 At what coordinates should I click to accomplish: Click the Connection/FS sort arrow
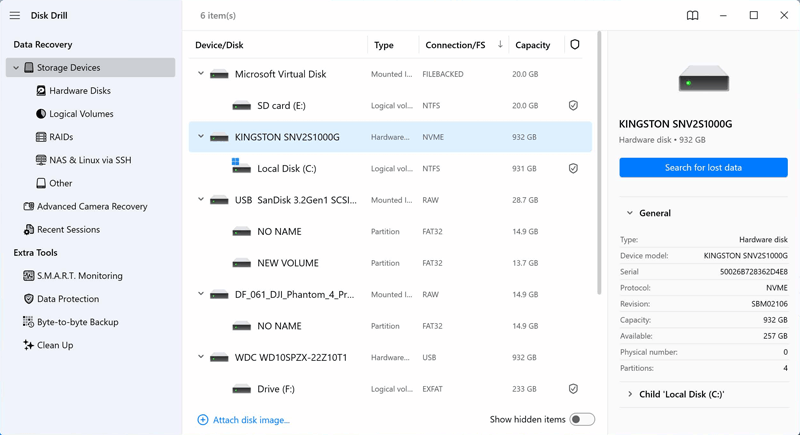(500, 44)
